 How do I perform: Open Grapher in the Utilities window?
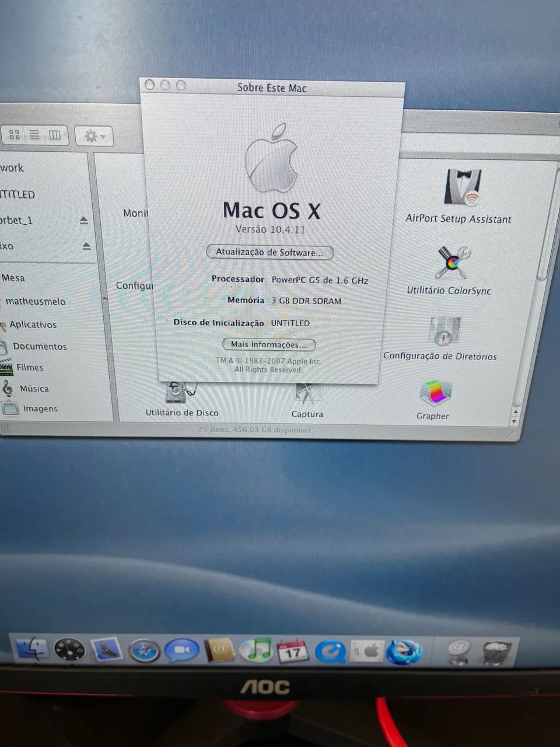pos(433,398)
